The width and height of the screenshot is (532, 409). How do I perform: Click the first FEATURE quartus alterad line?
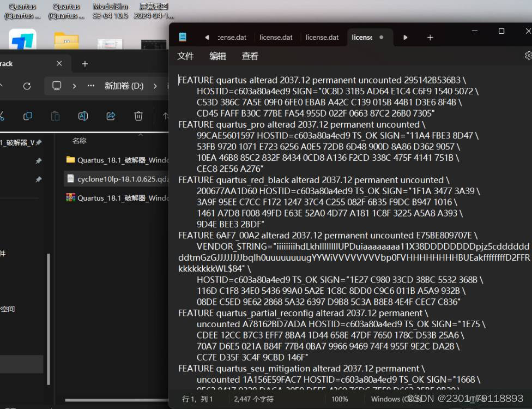(322, 80)
